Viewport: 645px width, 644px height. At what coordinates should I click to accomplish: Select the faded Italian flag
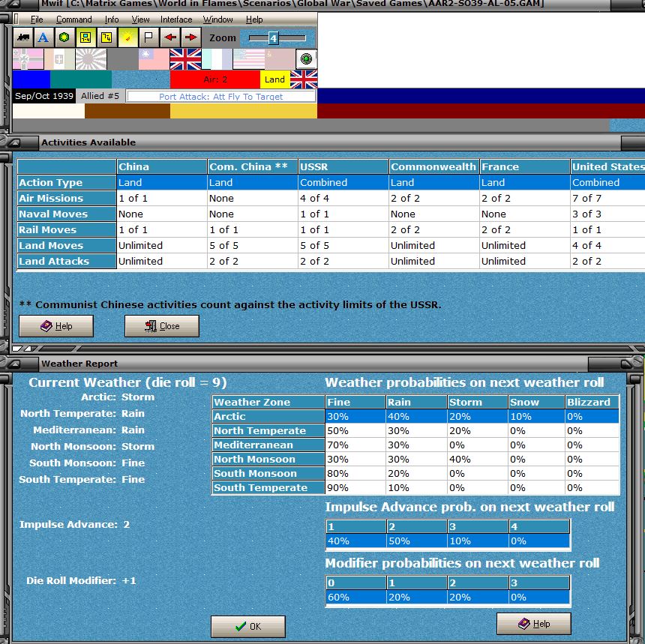tap(60, 59)
